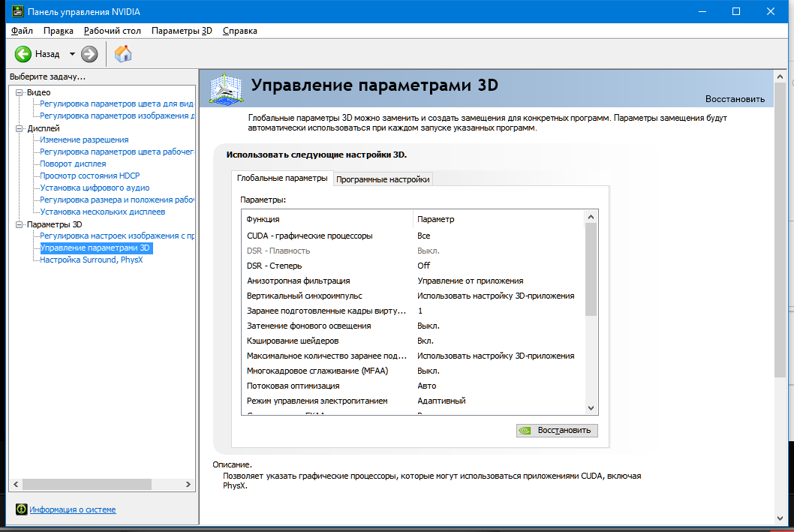794x532 pixels.
Task: Click Восстановить link in page header
Action: [x=735, y=99]
